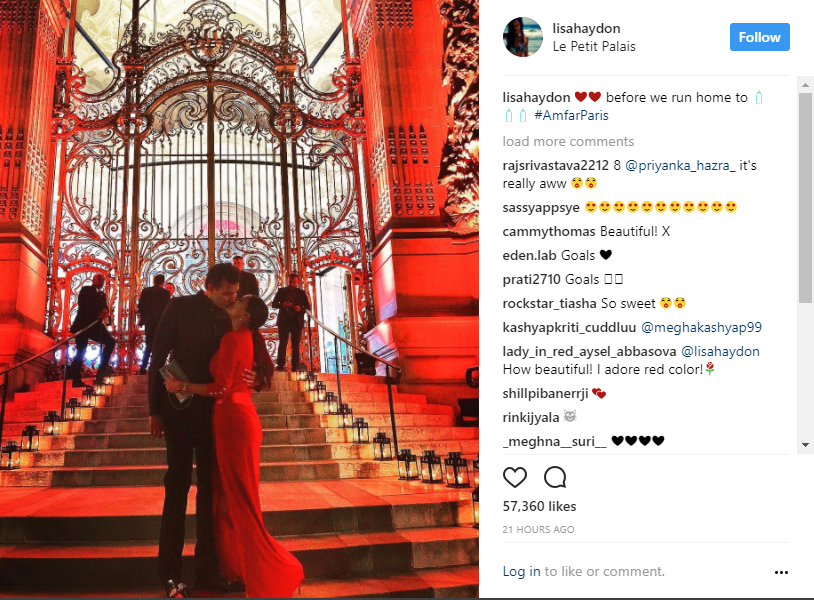Open the comment speech bubble icon

coord(555,477)
